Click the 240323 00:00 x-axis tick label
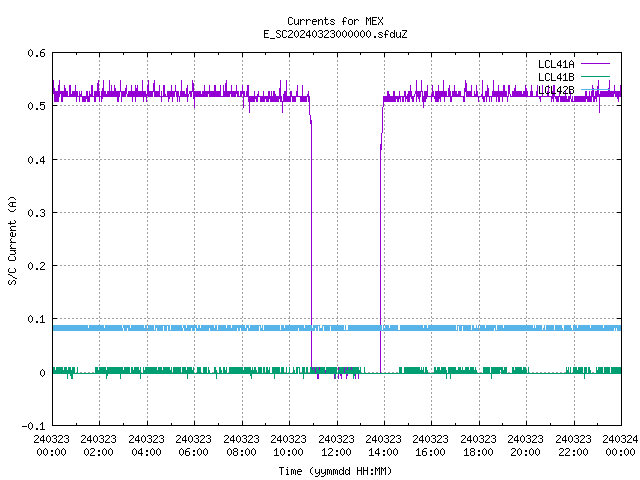Screen dimensions: 640x480 click(51, 446)
